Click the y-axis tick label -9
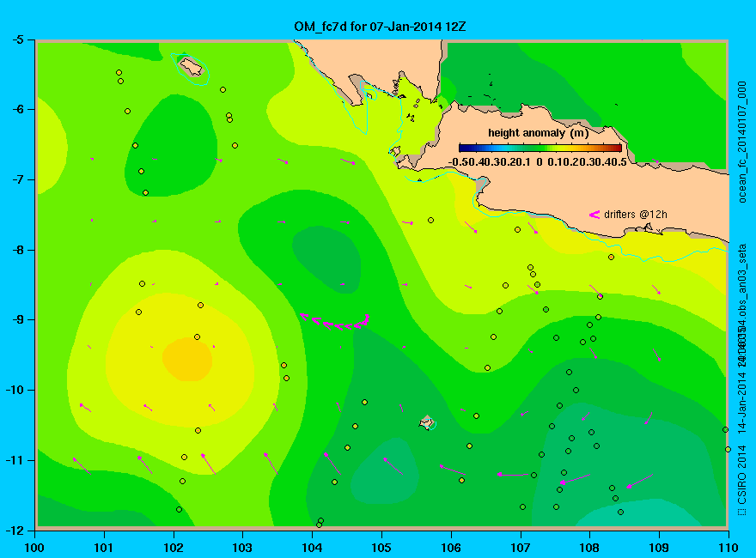This screenshot has height=558, width=756. tap(17, 319)
